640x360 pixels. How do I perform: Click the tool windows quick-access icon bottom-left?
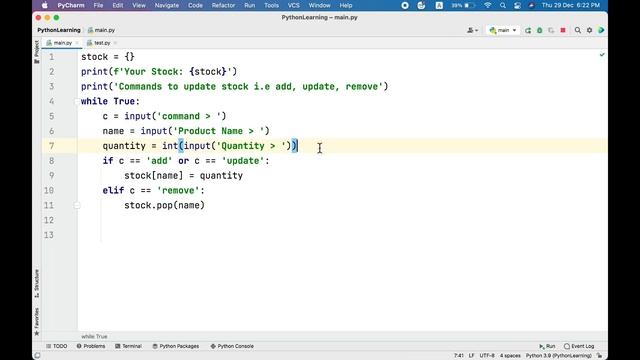[x=37, y=356]
